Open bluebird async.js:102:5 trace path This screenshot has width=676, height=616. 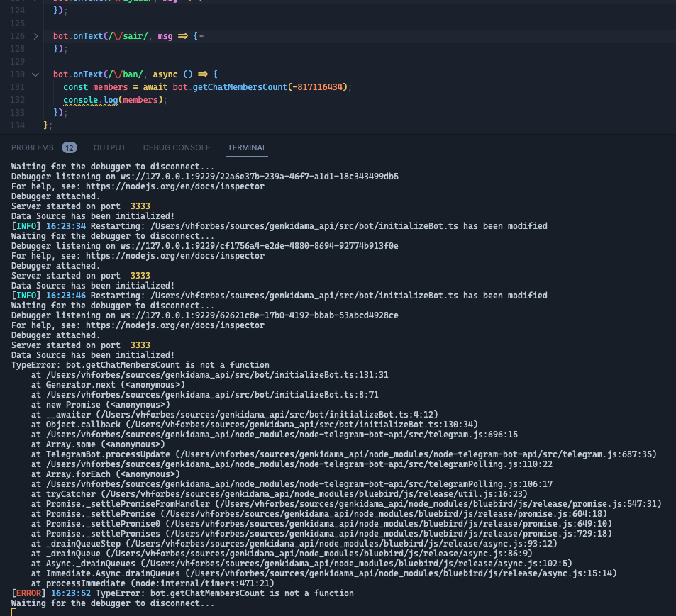(357, 563)
